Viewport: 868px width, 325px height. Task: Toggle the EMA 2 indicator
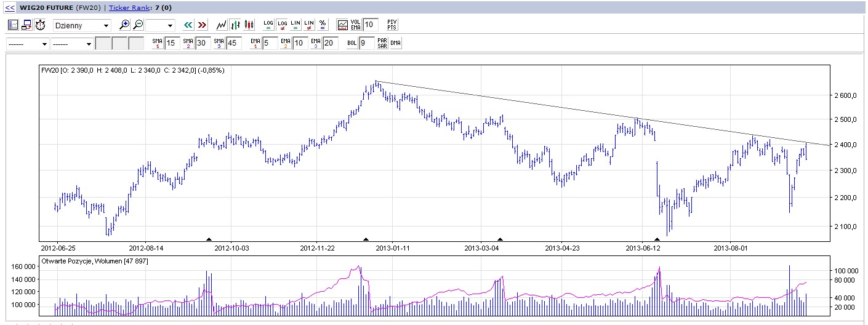point(286,44)
